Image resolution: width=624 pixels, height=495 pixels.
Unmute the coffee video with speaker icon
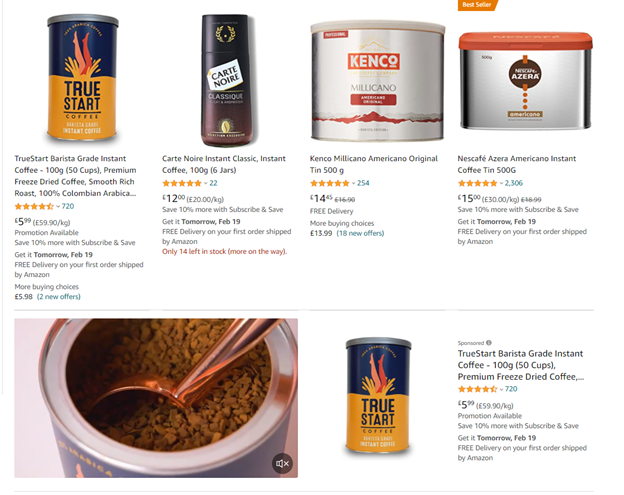[x=283, y=464]
